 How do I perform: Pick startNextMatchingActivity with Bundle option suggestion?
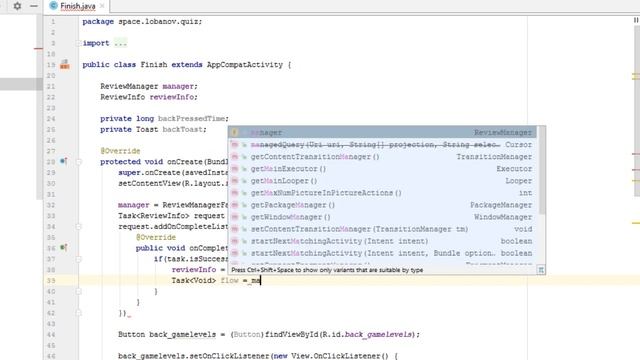tap(382, 253)
